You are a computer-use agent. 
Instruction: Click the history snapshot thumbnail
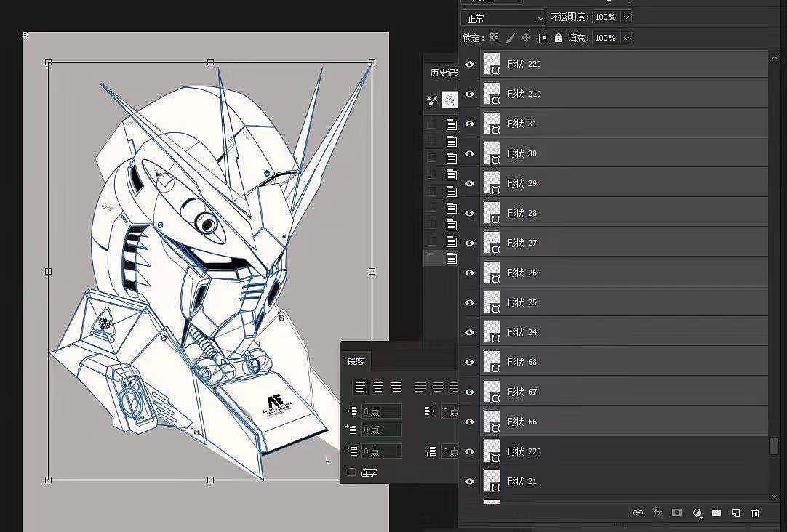[x=450, y=100]
